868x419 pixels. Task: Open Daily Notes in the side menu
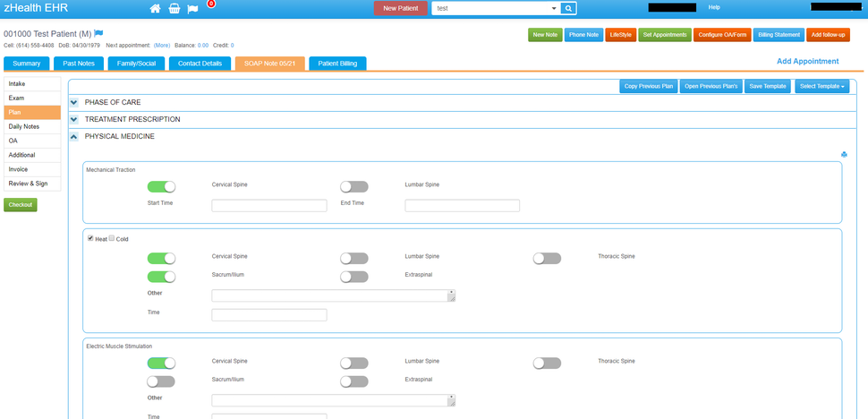[32, 127]
